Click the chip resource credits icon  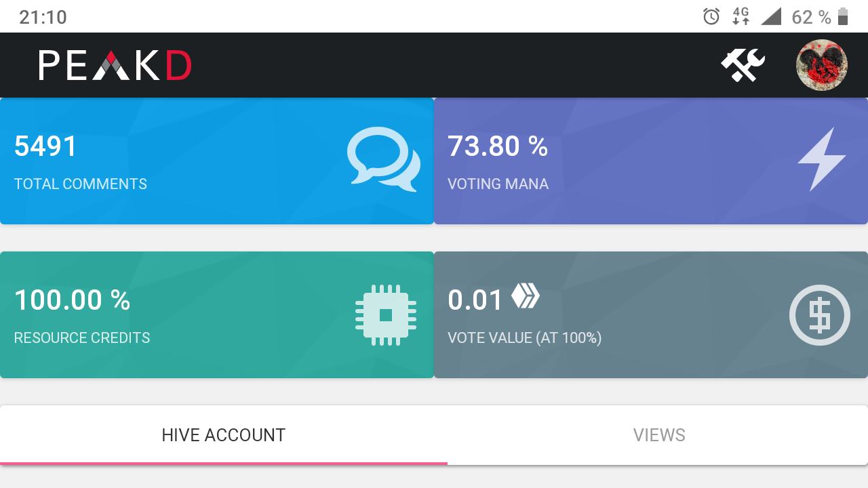(386, 314)
